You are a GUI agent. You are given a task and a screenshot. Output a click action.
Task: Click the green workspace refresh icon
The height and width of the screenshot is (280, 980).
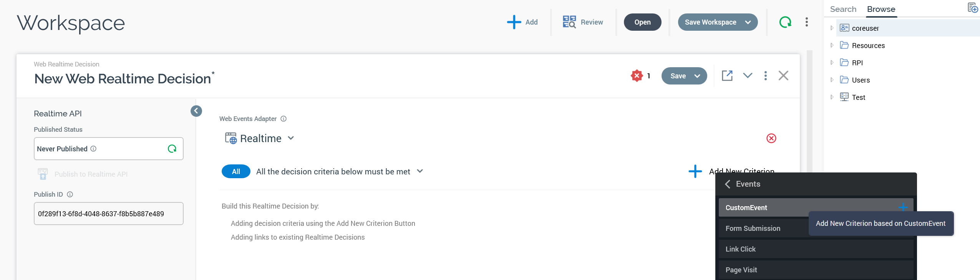click(x=785, y=22)
